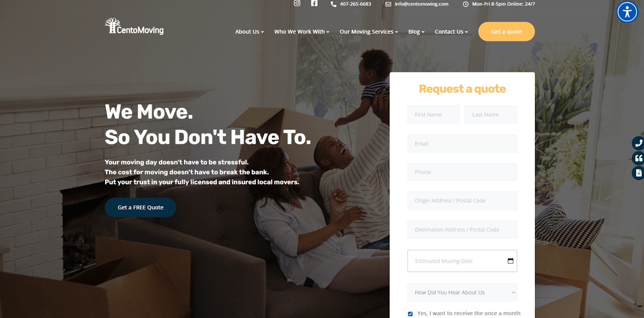644x318 pixels.
Task: Expand the About Us menu
Action: click(250, 32)
